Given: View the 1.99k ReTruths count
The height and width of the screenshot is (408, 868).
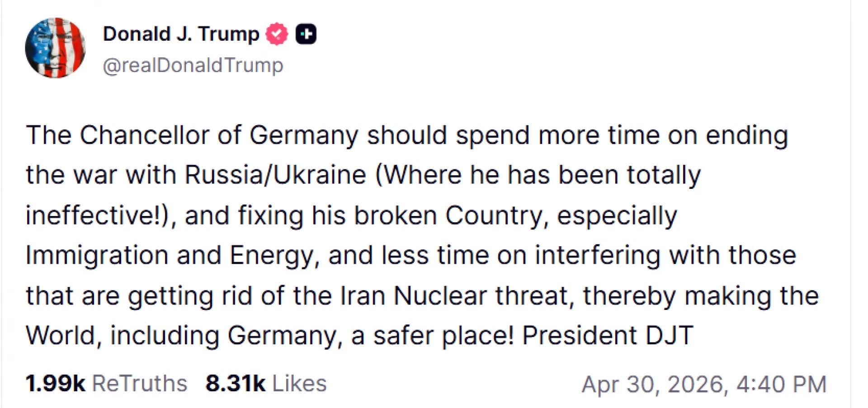Looking at the screenshot, I should click(x=55, y=384).
